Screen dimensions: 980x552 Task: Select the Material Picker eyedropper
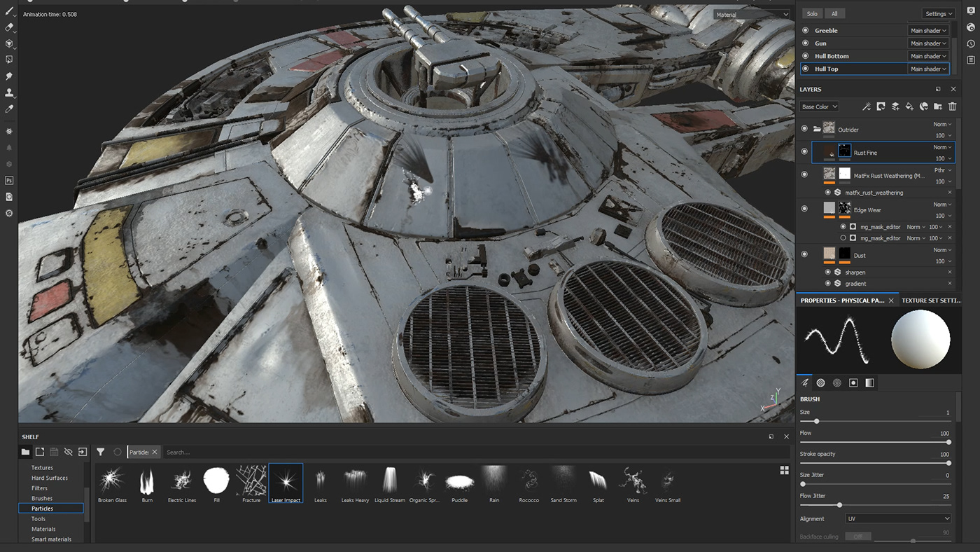(x=9, y=109)
